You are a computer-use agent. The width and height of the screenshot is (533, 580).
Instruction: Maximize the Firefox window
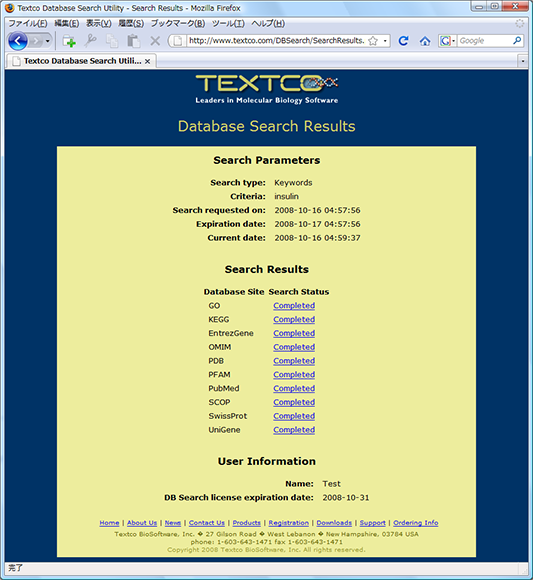(x=495, y=7)
